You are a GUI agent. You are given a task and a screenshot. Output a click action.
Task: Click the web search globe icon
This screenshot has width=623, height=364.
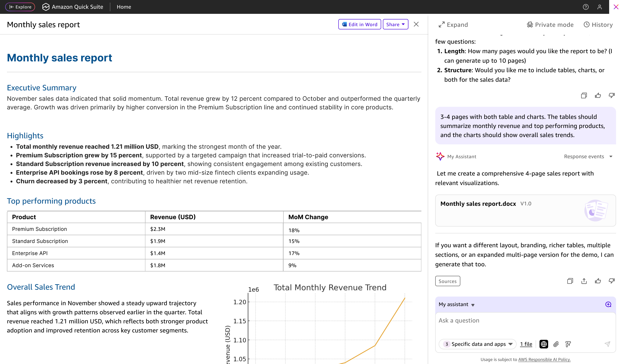pyautogui.click(x=543, y=344)
